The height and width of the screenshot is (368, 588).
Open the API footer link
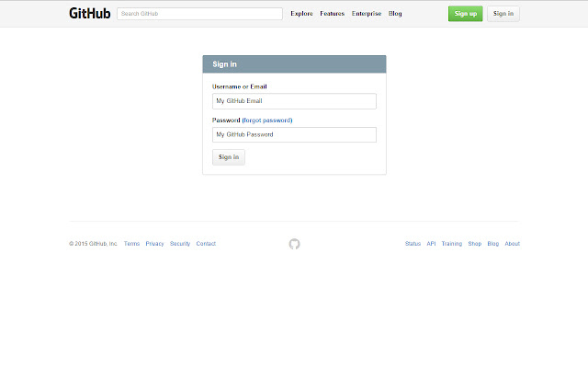[x=431, y=244]
